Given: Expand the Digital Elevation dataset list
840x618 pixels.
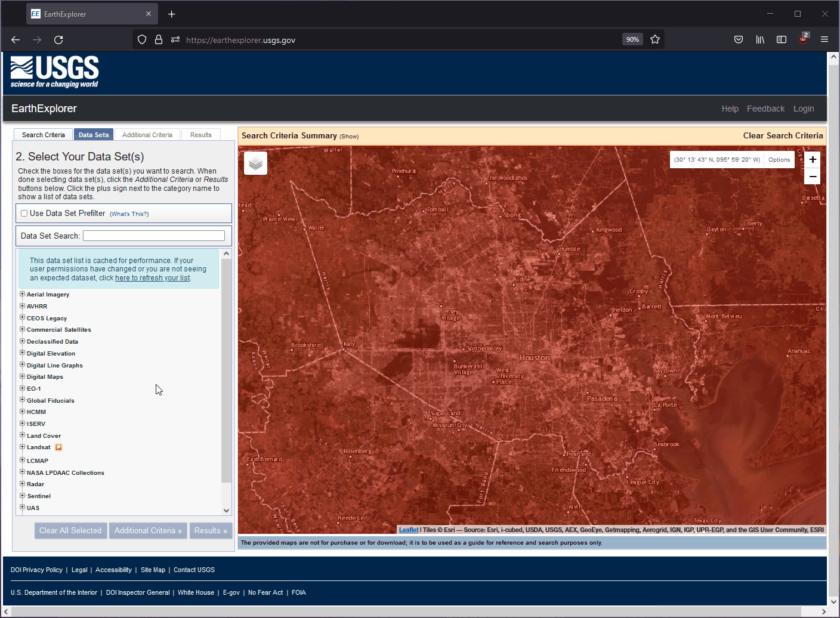Looking at the screenshot, I should [22, 353].
